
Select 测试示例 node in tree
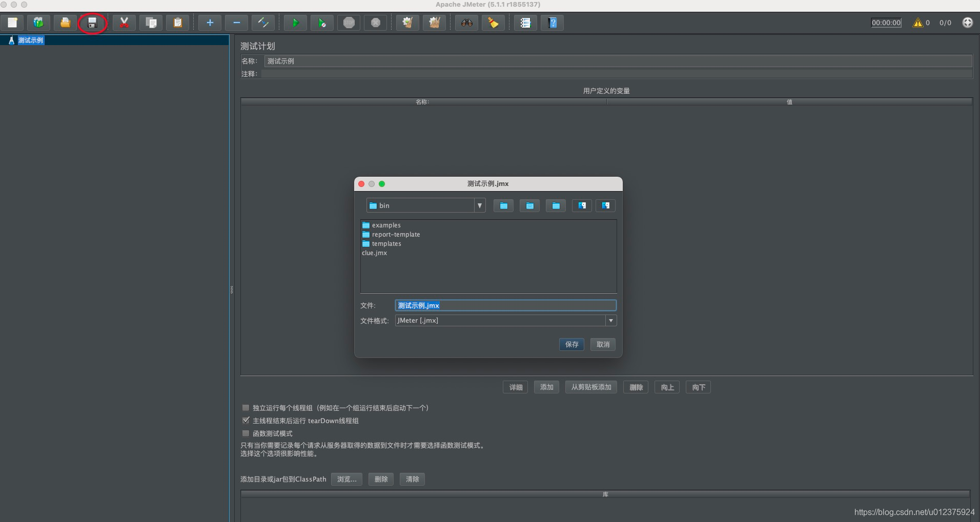(31, 40)
